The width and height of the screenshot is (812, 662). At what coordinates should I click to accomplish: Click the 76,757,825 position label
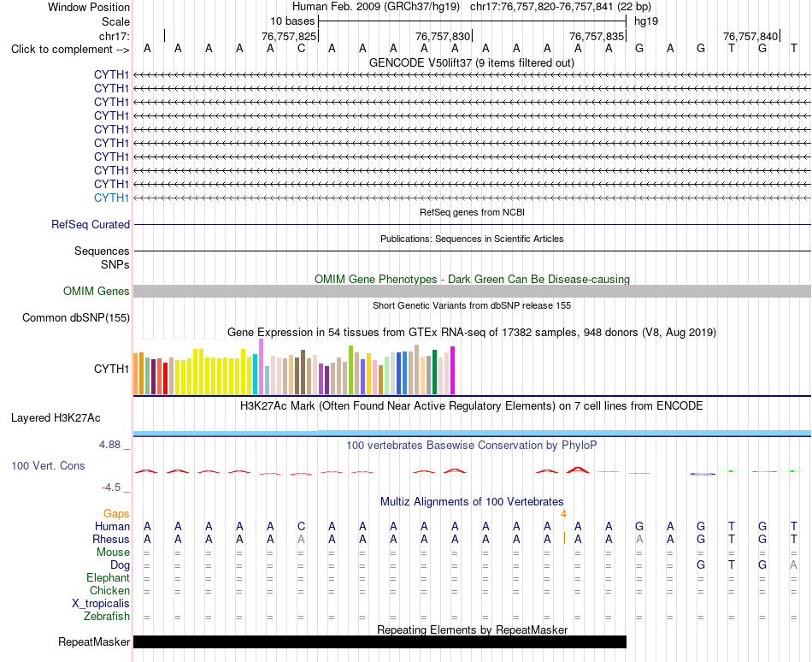click(x=288, y=36)
